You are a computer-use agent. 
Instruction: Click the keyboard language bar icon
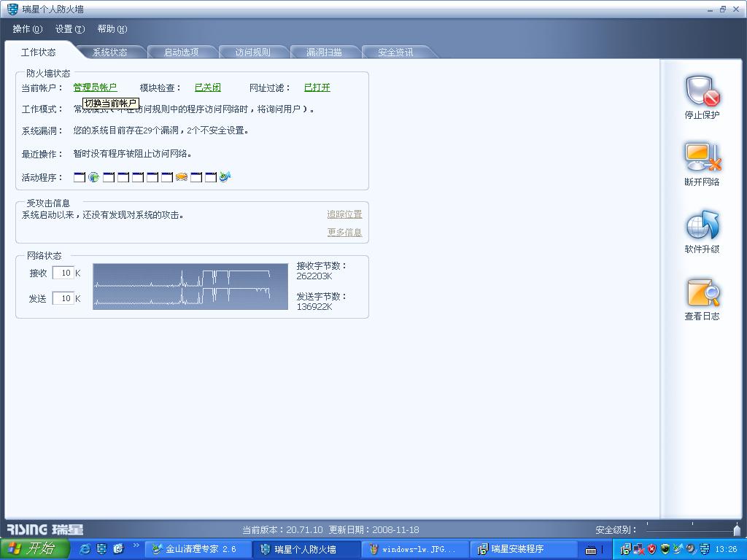591,550
